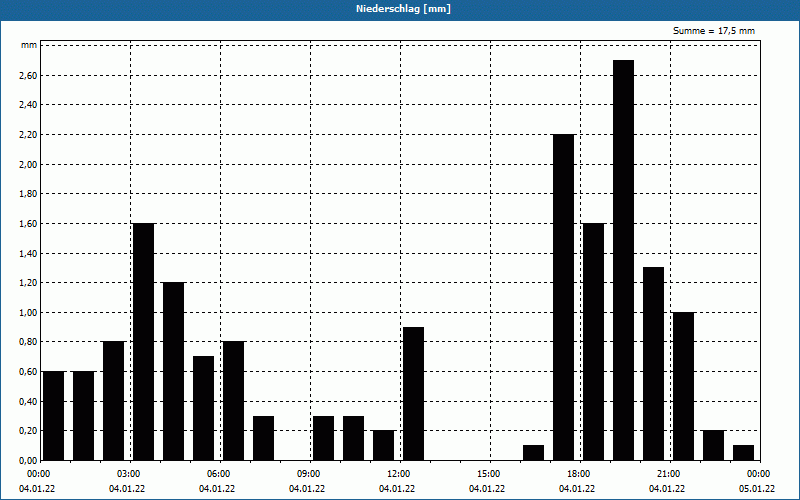Click the 0,20 mm bar at 11:00
This screenshot has height=500, width=800.
[x=384, y=445]
